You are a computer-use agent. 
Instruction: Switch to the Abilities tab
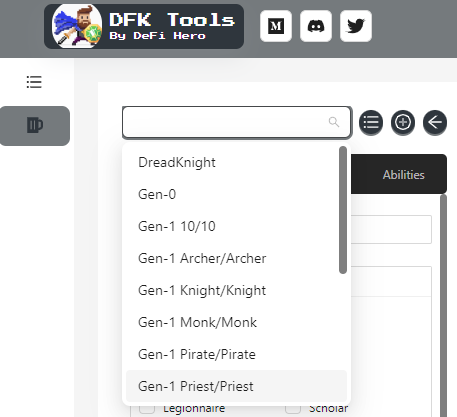pos(403,175)
